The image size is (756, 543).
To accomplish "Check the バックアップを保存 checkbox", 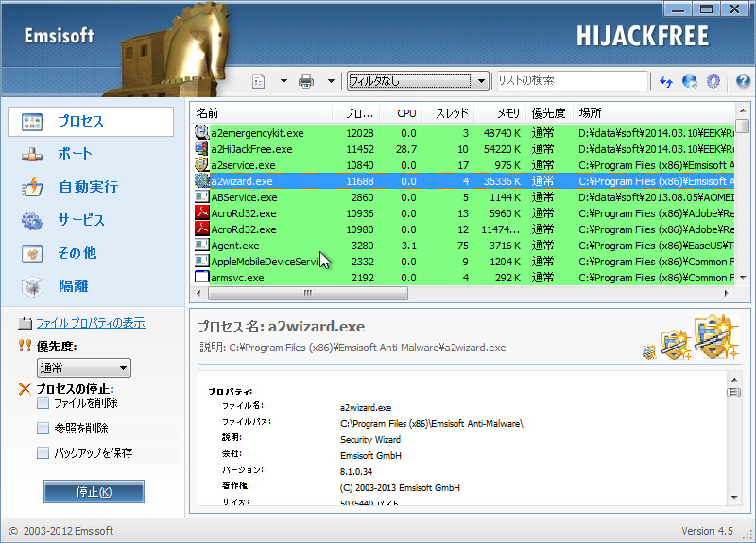I will tap(43, 452).
